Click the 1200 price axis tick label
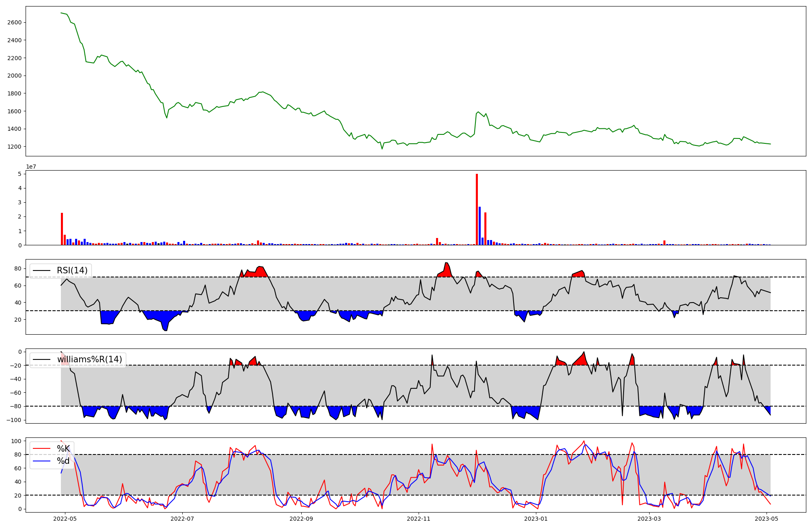This screenshot has height=528, width=812. tap(14, 147)
